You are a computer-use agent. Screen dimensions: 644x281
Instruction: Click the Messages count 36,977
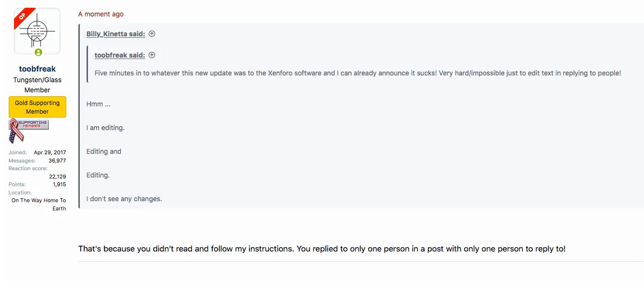pyautogui.click(x=57, y=161)
